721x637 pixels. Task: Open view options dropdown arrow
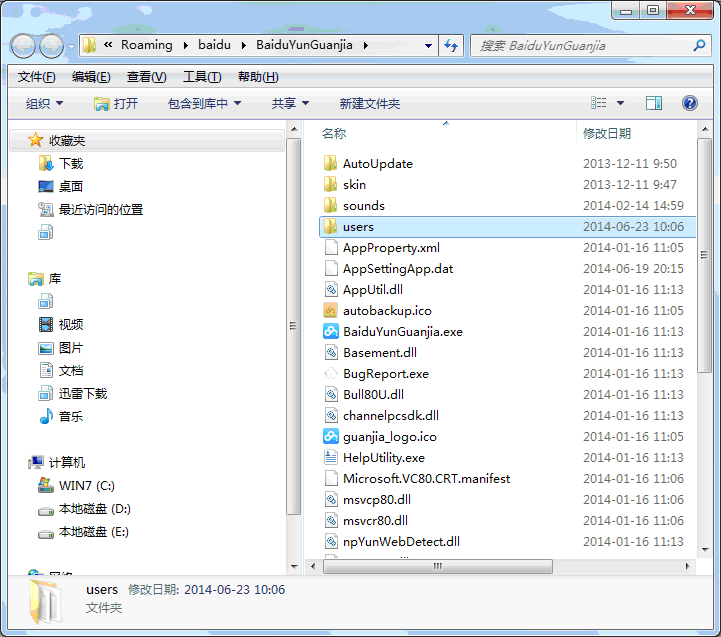(620, 103)
